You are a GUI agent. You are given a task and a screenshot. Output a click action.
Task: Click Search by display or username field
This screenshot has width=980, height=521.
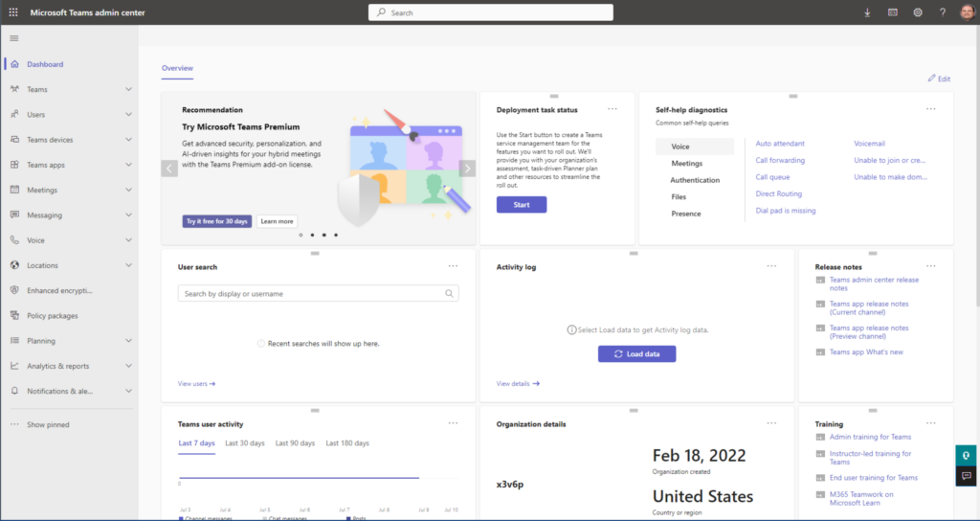click(x=318, y=293)
